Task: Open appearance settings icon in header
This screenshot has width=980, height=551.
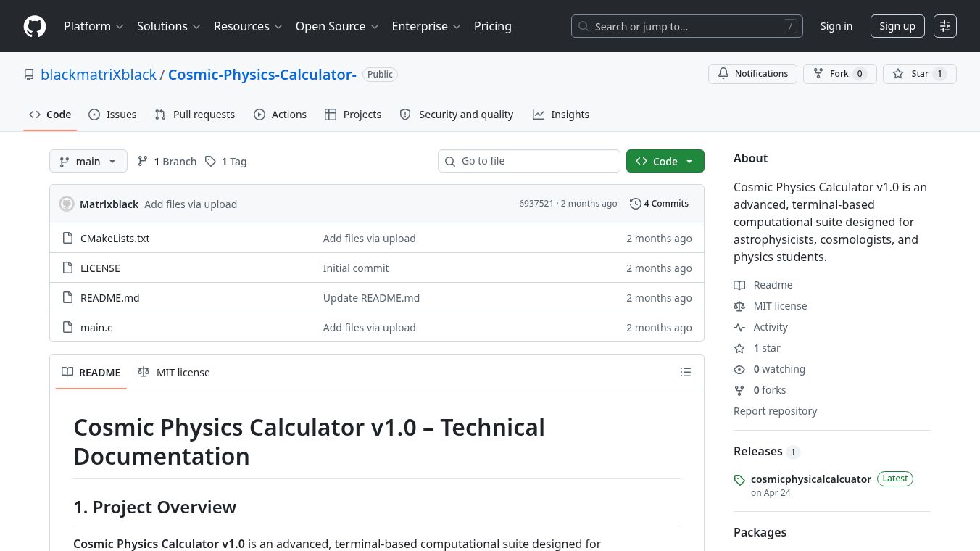Action: pyautogui.click(x=945, y=26)
